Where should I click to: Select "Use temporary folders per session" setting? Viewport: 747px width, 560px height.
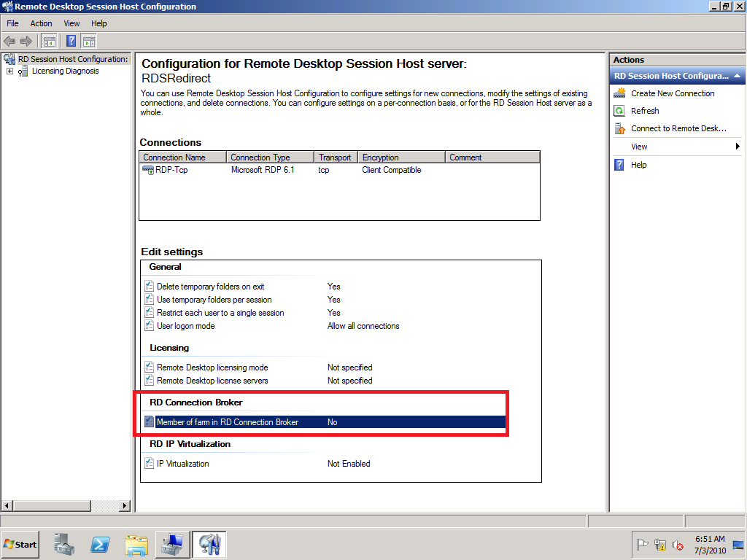coord(214,300)
